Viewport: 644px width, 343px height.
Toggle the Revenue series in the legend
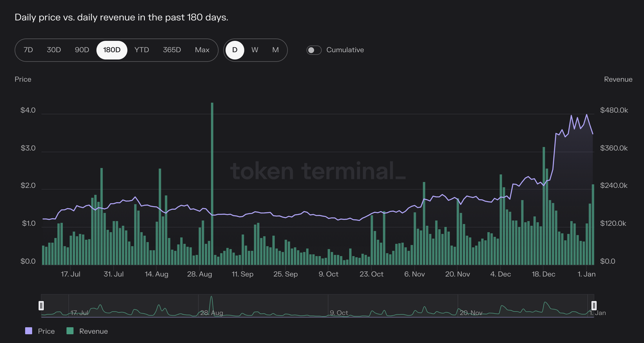click(94, 331)
